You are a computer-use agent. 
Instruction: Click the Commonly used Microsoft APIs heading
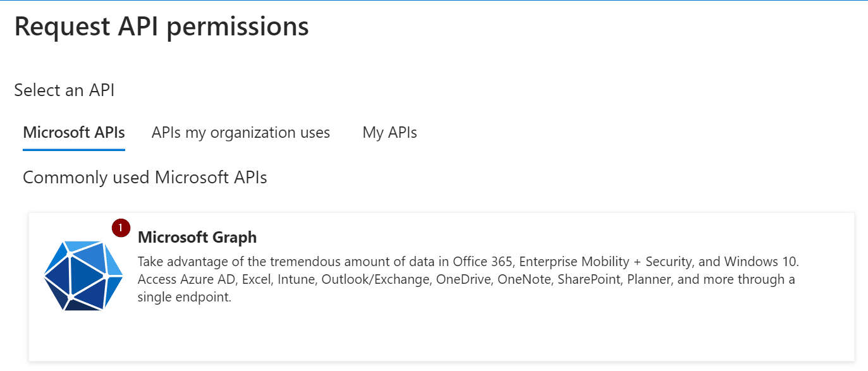(x=145, y=177)
